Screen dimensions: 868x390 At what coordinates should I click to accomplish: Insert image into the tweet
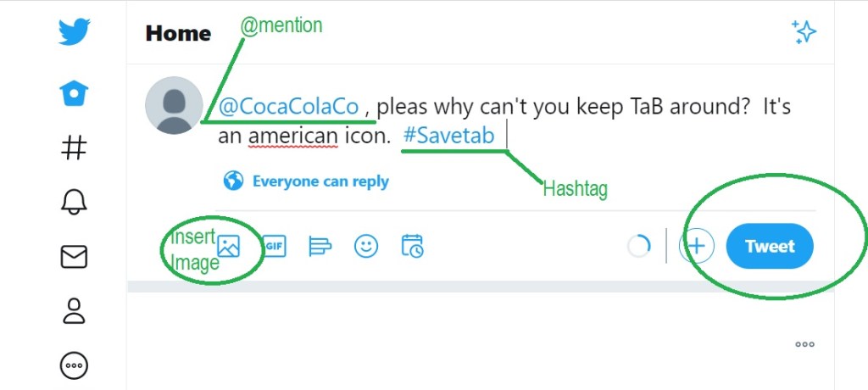(x=229, y=247)
